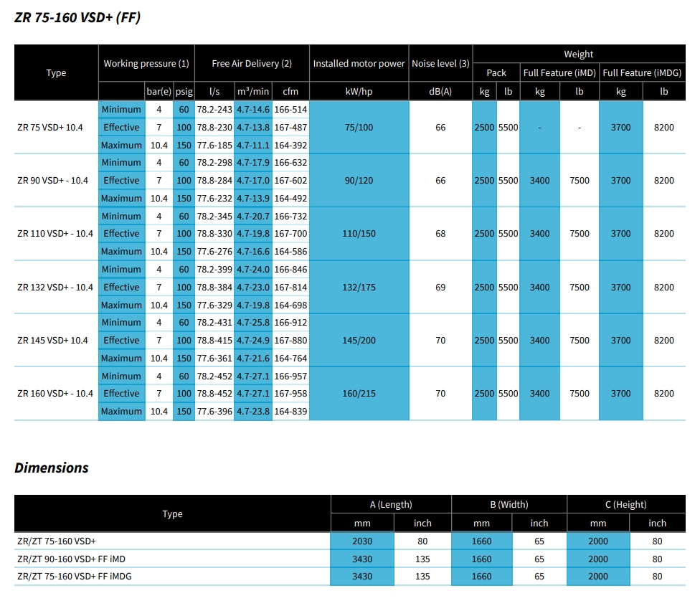Select the l/s value "78.2-452"
Viewport: 700px width, 606px height.
[214, 377]
